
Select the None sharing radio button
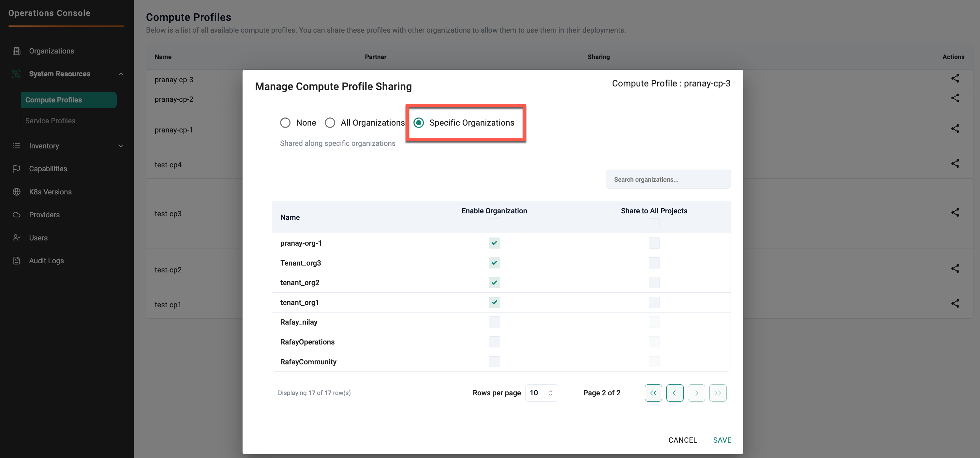pyautogui.click(x=285, y=123)
